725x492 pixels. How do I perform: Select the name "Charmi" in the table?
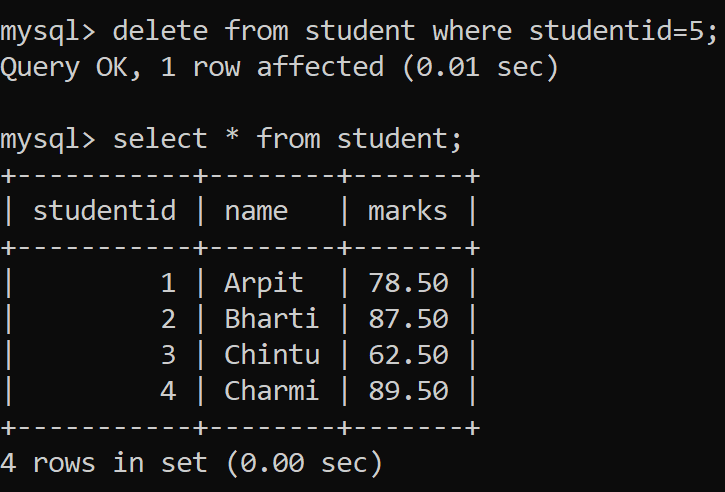click(x=271, y=391)
